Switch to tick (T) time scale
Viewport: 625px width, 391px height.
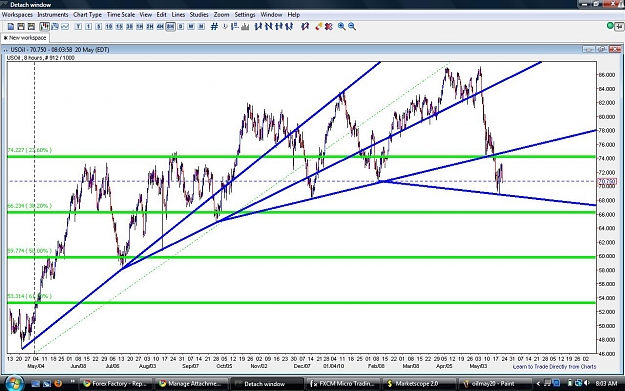coord(78,27)
